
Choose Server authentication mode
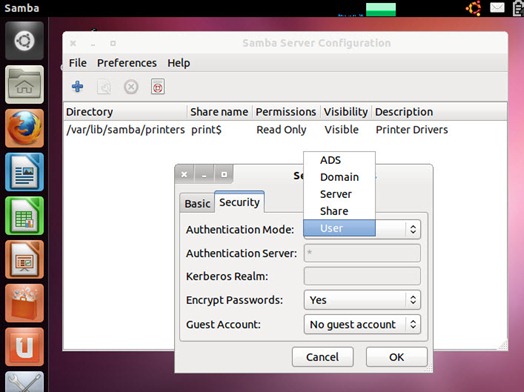click(339, 194)
